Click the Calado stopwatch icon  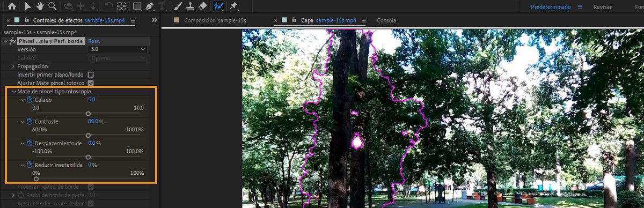pyautogui.click(x=30, y=100)
